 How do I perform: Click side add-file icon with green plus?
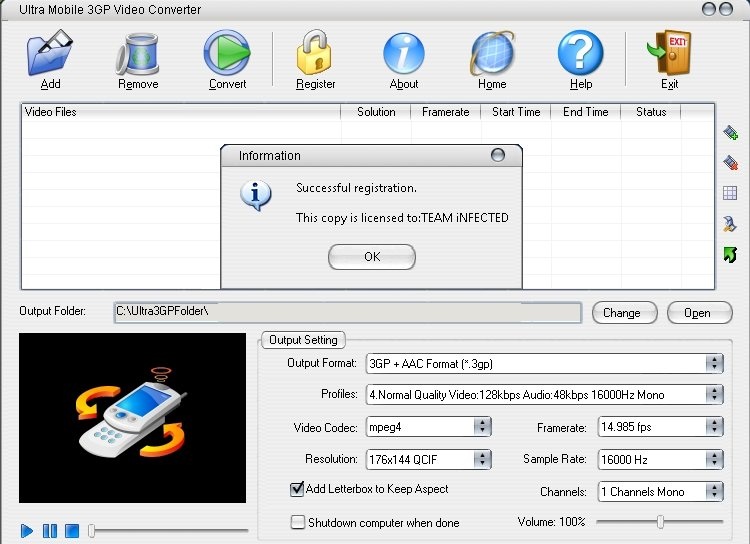(730, 132)
